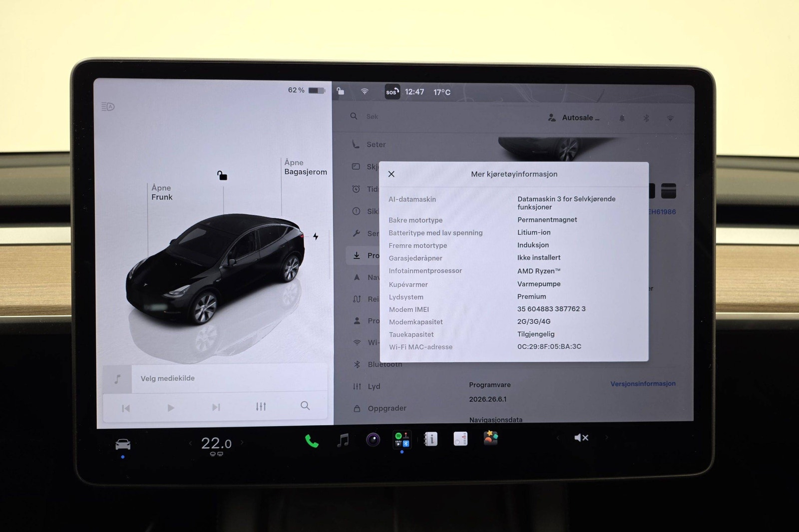Tap the Modem IMEI value
The height and width of the screenshot is (532, 799).
click(551, 309)
